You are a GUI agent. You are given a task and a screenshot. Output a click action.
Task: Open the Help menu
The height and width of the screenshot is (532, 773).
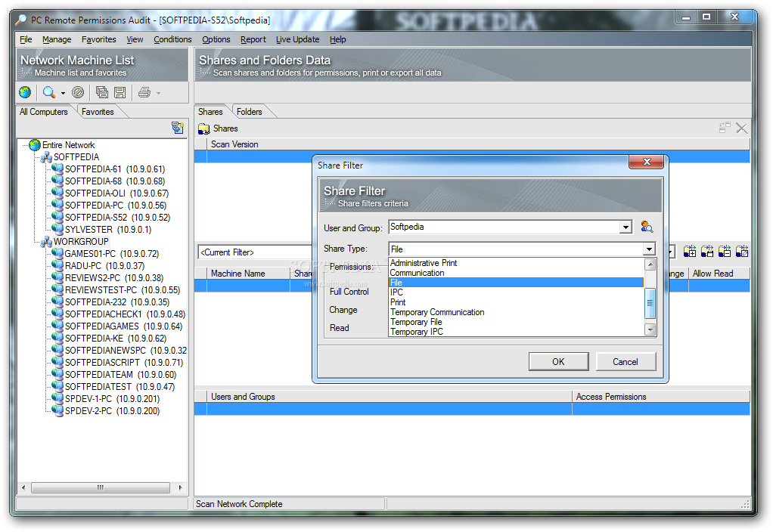337,39
